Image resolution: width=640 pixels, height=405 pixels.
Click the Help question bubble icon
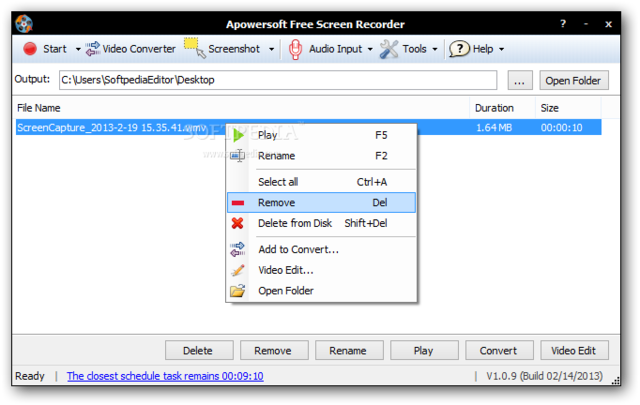(459, 49)
